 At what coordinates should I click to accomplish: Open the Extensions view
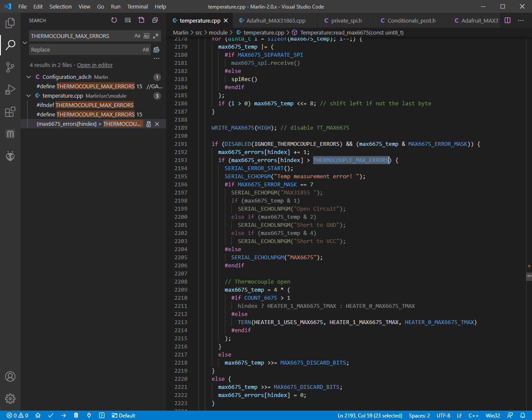(10, 112)
